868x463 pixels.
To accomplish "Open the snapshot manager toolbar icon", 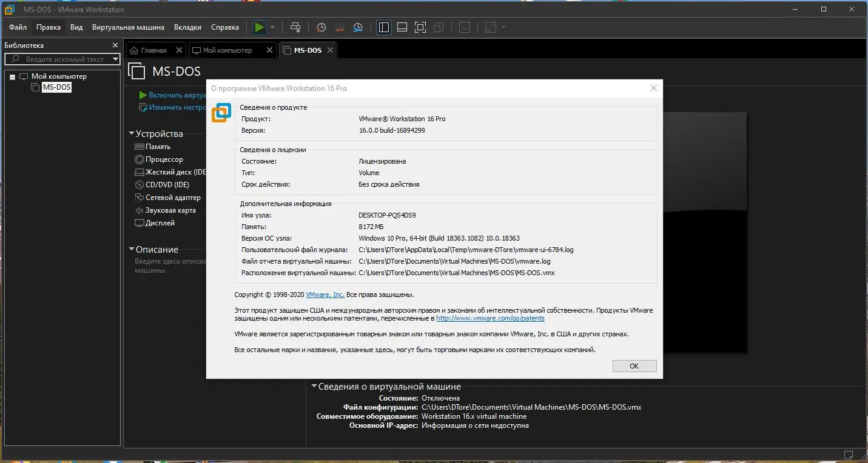I will [358, 27].
